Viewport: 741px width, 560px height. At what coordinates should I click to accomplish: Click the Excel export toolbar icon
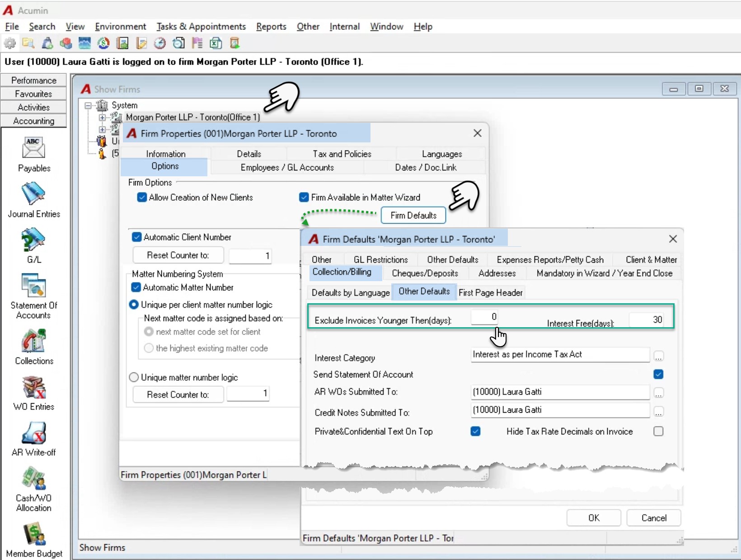point(216,43)
